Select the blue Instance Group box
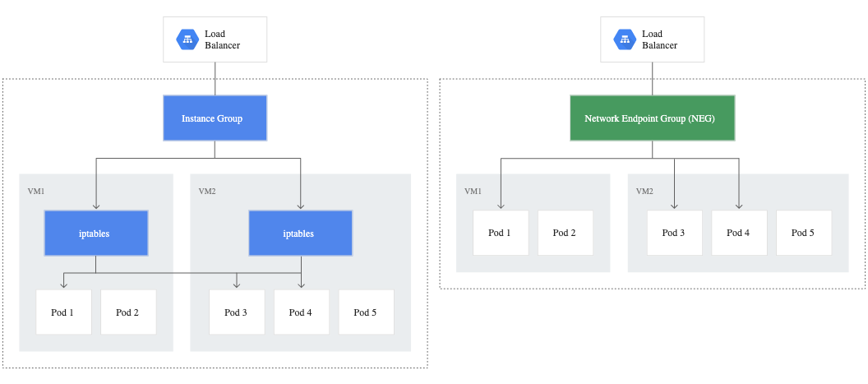 tap(215, 118)
